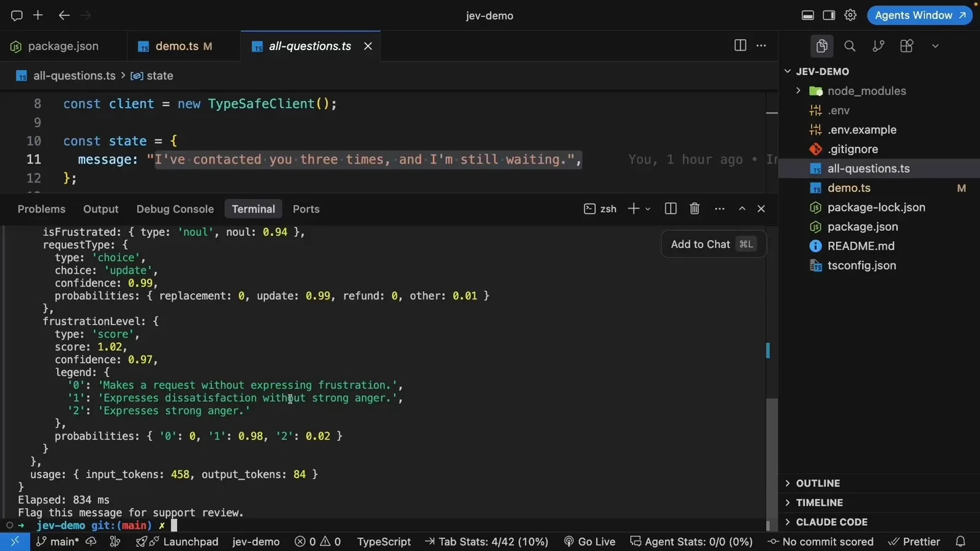Select all-questions.ts in the explorer
Viewport: 980px width, 551px height.
879,168
